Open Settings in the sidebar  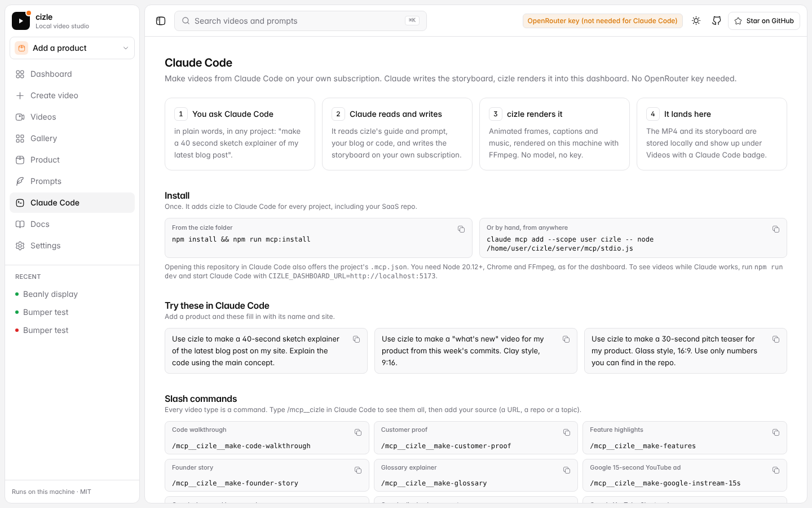(x=72, y=246)
